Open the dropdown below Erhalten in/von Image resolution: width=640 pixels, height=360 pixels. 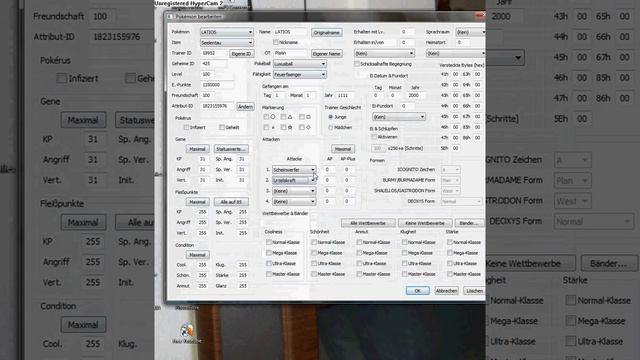click(x=384, y=53)
